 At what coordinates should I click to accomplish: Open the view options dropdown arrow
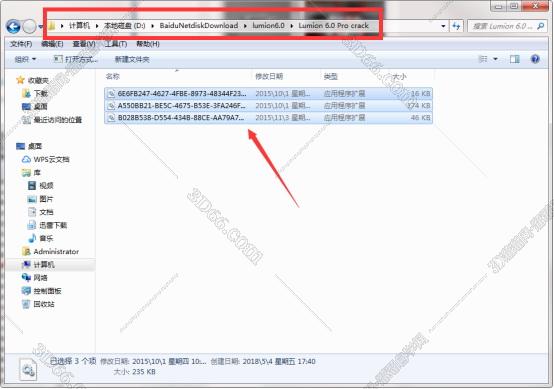pyautogui.click(x=495, y=59)
